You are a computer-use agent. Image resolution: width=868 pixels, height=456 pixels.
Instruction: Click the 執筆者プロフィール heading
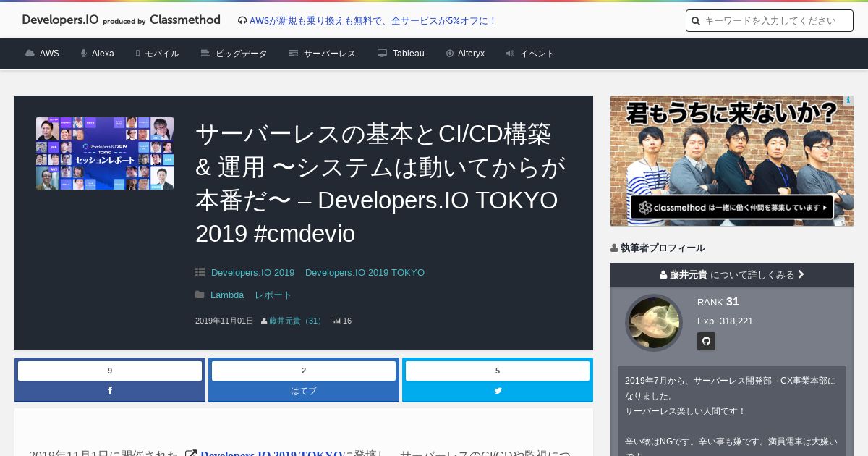point(663,248)
